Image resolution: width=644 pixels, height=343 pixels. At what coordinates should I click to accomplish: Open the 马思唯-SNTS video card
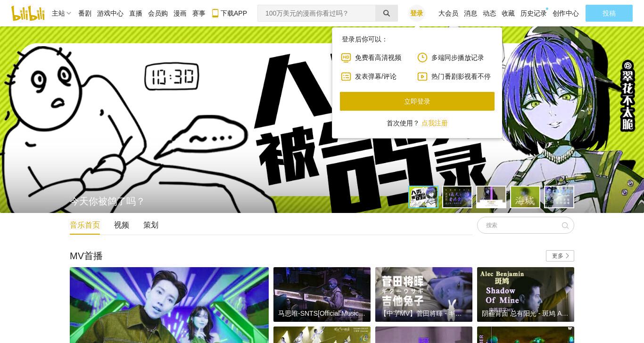tap(322, 294)
